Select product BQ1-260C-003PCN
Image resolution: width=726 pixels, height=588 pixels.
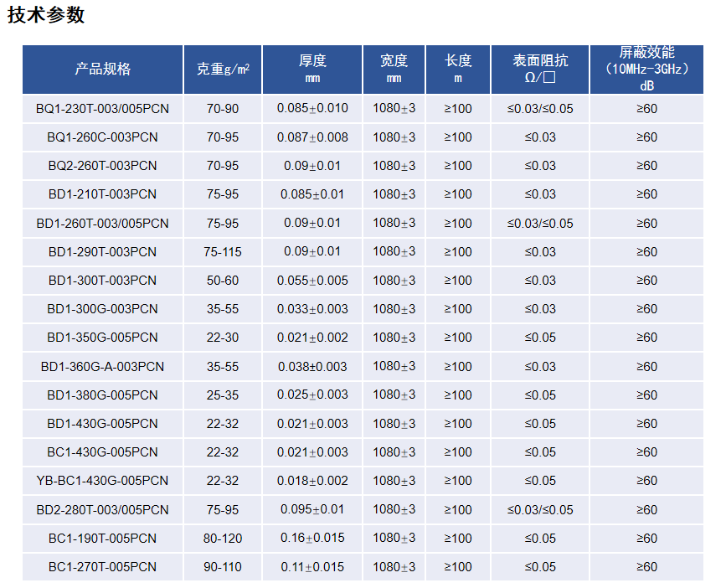(102, 137)
